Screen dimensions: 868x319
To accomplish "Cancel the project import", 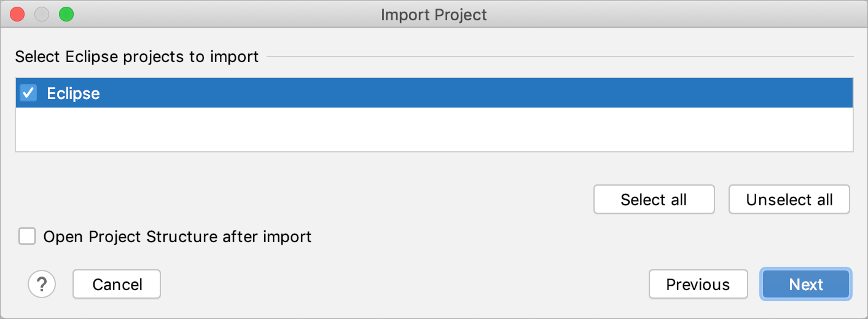I will pyautogui.click(x=117, y=285).
